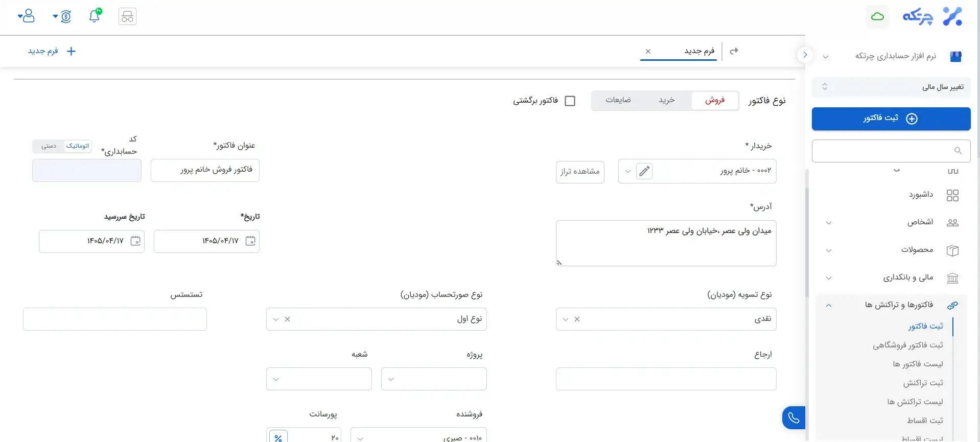Click the فرم جدید link with plus

52,51
